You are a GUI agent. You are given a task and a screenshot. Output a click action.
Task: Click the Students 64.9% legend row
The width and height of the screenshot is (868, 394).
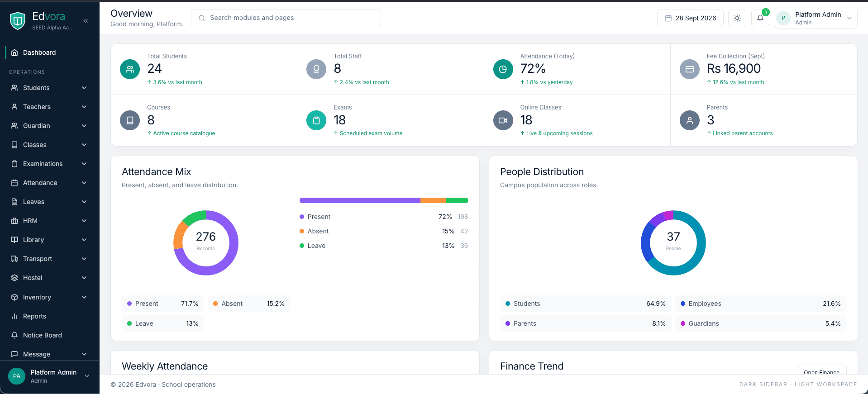(x=586, y=304)
